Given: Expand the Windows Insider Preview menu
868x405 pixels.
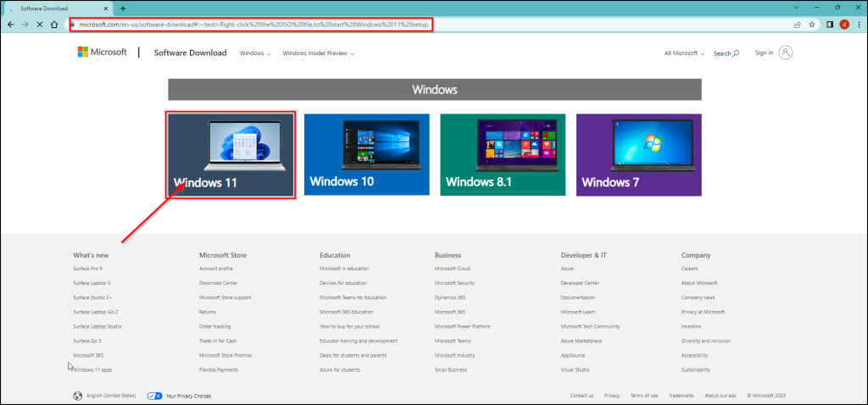Looking at the screenshot, I should tap(318, 53).
